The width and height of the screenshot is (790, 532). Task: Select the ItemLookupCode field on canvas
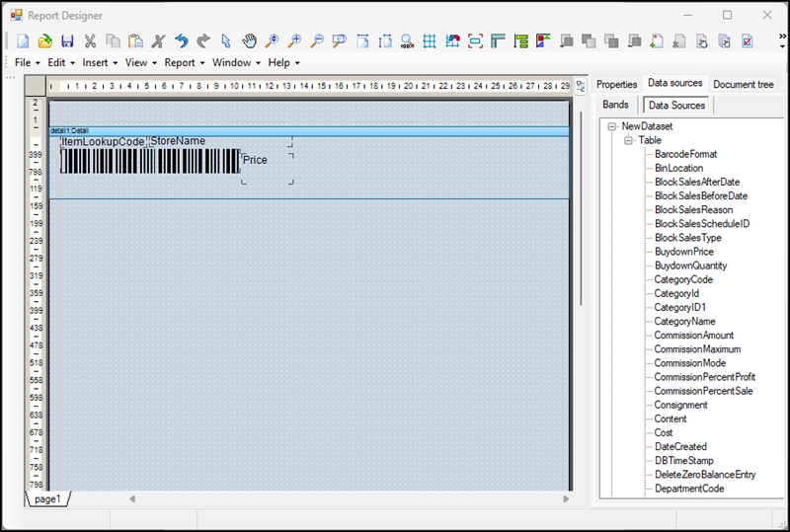104,142
